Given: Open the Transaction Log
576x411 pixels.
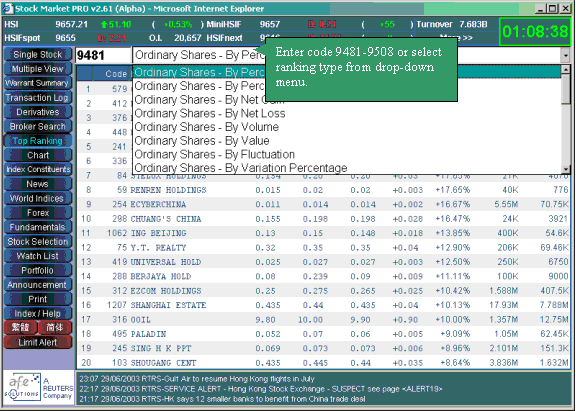Looking at the screenshot, I should (x=37, y=98).
